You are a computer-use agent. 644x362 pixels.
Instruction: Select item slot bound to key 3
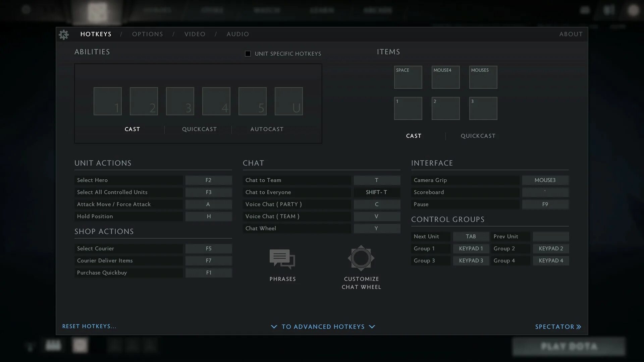tap(483, 109)
